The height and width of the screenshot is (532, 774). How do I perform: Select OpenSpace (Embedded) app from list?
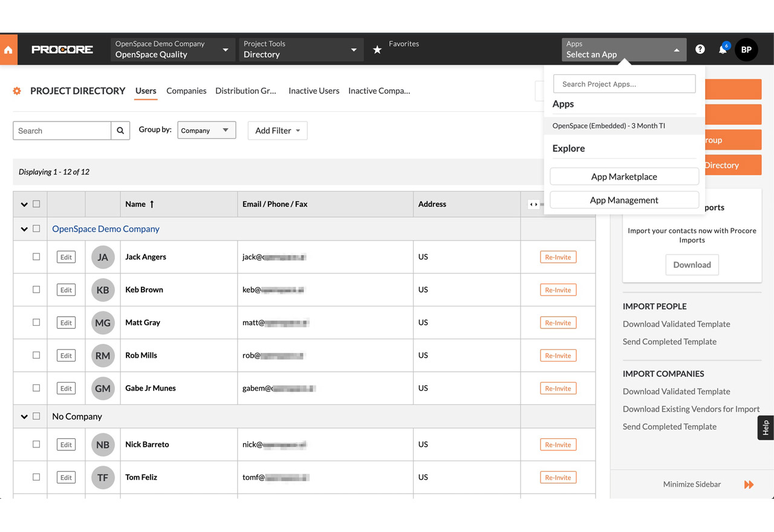tap(608, 126)
